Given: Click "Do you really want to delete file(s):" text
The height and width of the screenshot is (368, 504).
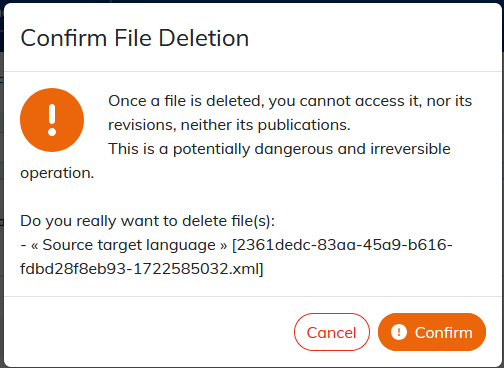Looking at the screenshot, I should [148, 221].
